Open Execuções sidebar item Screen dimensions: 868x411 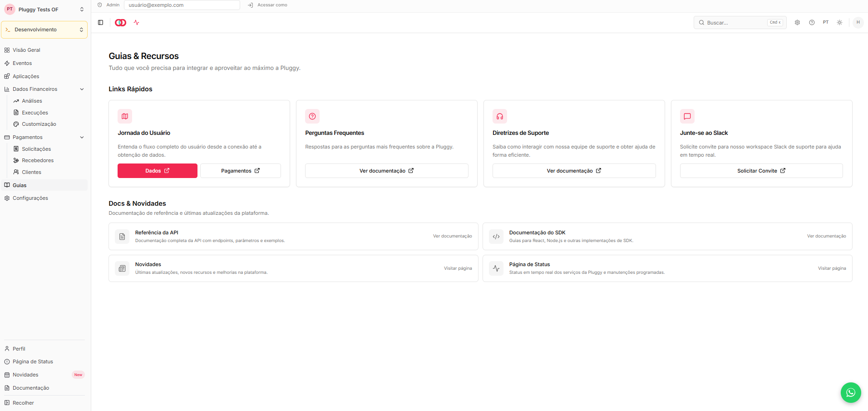click(49, 113)
